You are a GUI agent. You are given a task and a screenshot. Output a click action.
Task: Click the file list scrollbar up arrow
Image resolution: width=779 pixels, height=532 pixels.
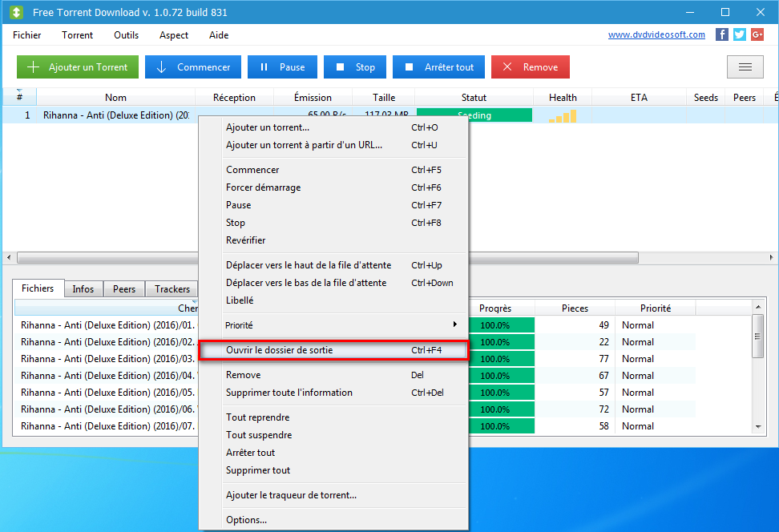point(758,307)
